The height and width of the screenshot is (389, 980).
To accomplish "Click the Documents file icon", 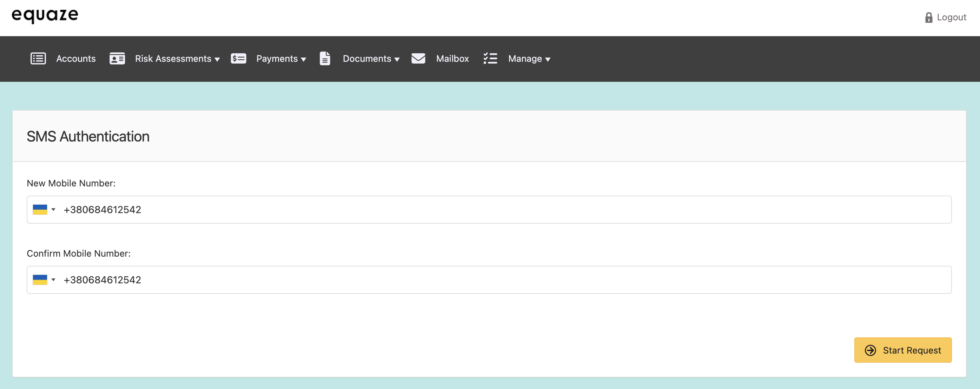I will (x=325, y=59).
